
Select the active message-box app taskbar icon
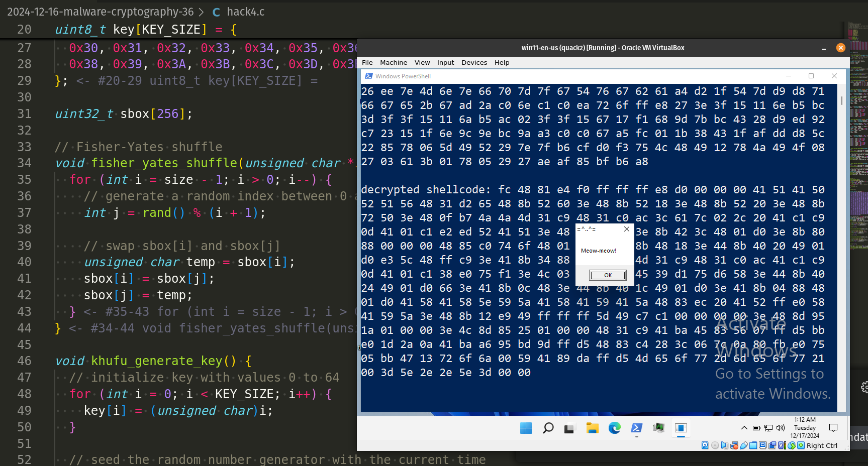pyautogui.click(x=681, y=428)
